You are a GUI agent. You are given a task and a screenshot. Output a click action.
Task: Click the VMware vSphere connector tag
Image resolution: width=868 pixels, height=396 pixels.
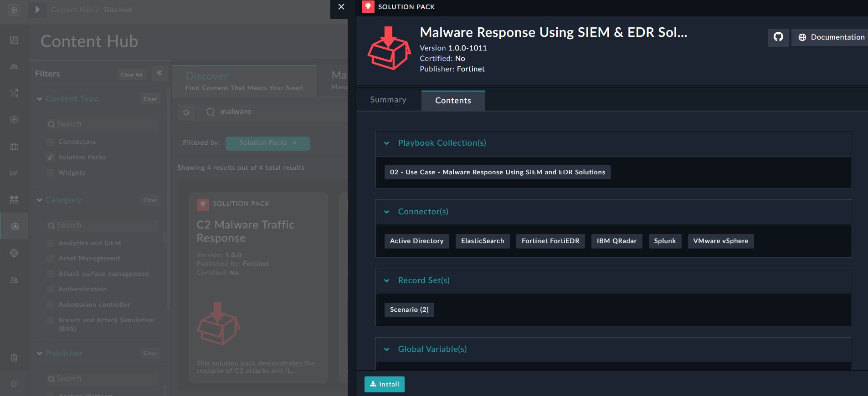(x=721, y=241)
